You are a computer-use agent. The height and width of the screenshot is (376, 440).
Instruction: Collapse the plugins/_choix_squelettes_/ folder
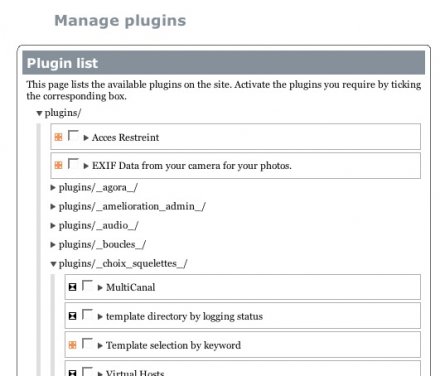53,264
